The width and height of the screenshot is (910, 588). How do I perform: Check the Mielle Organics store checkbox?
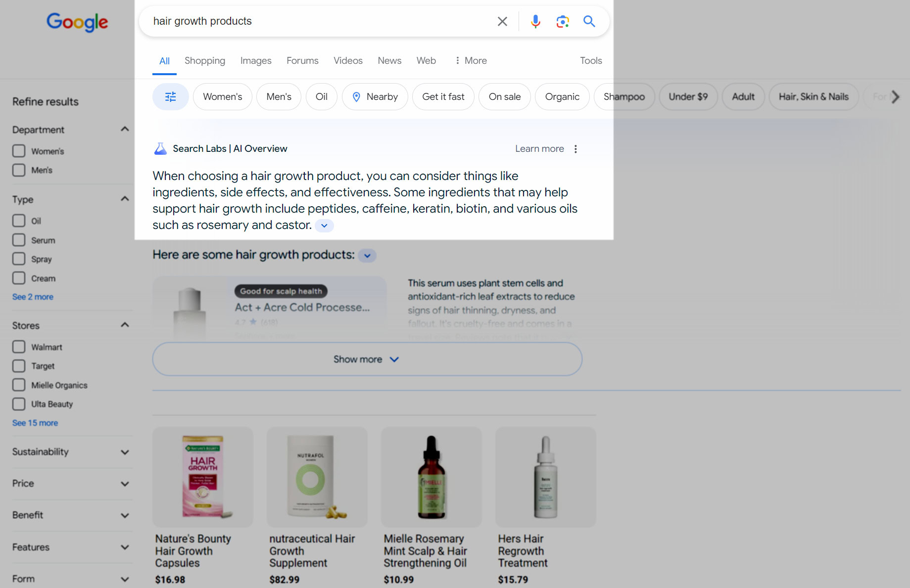pos(19,385)
